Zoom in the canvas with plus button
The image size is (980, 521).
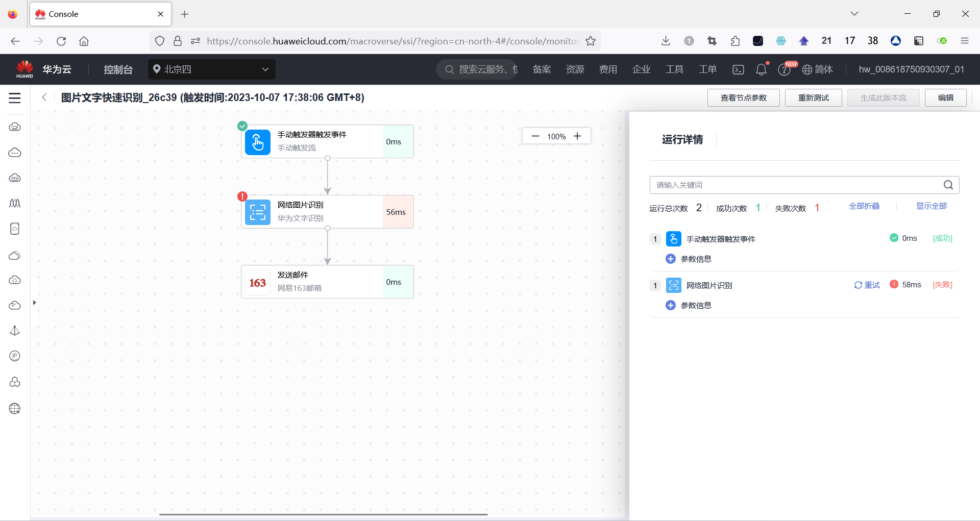pos(577,136)
